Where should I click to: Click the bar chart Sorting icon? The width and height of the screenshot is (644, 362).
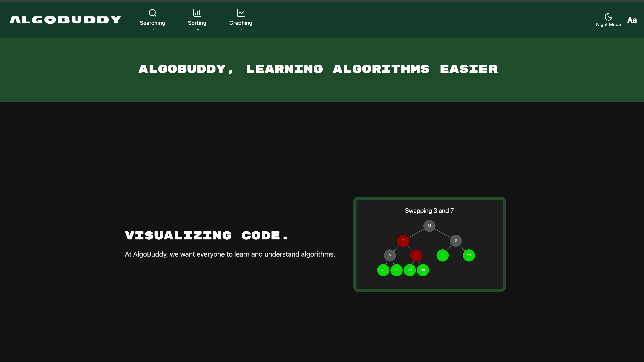click(197, 13)
